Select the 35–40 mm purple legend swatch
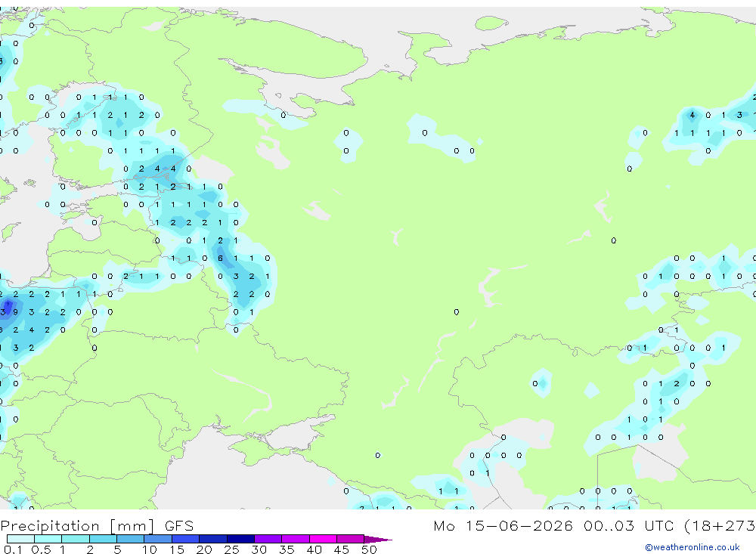This screenshot has height=554, width=756. (296, 539)
